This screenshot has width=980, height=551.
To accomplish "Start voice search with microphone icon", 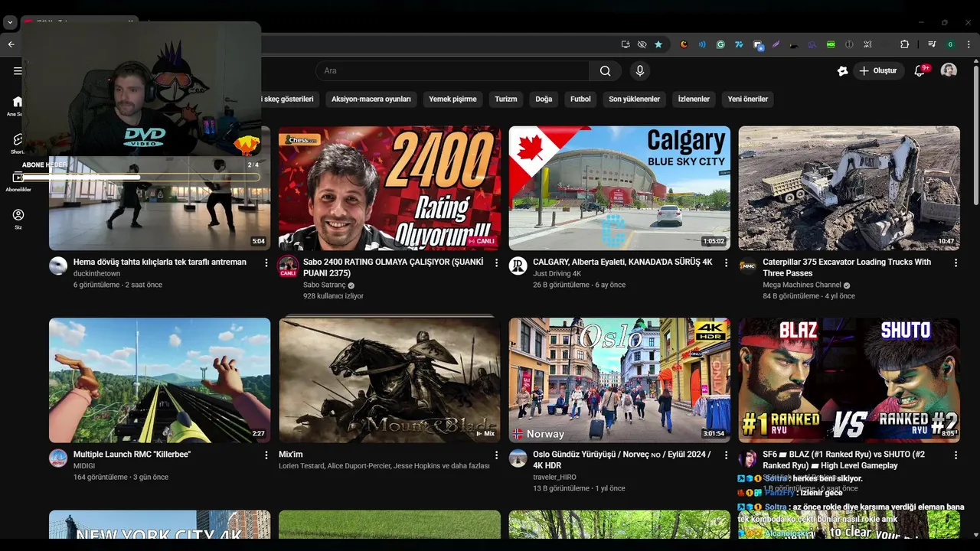I will [640, 71].
